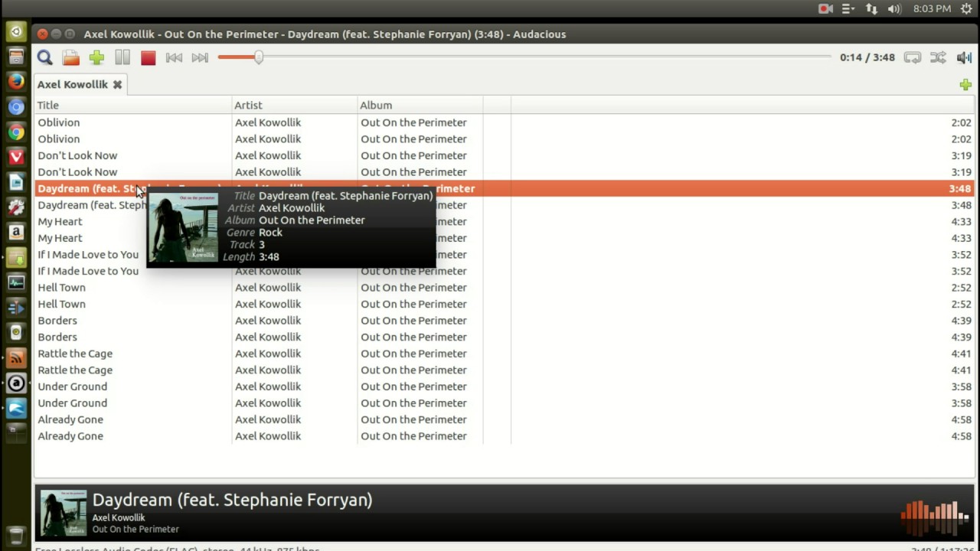
Task: Skip to the next track
Action: coord(199,57)
